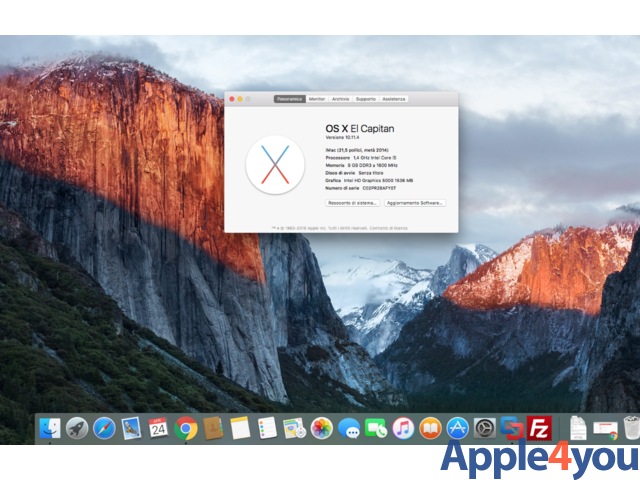Select serial number C02PR28AFY0T text

[379, 188]
